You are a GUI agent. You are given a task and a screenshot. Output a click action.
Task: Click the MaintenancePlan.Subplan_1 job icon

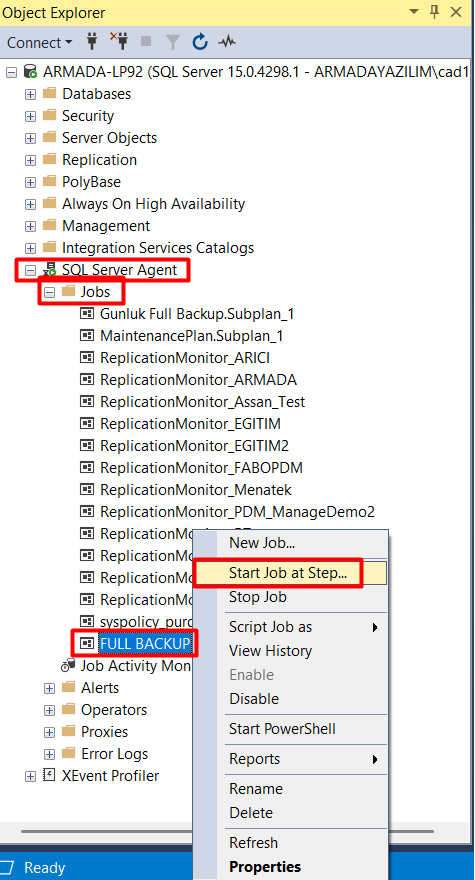coord(87,336)
